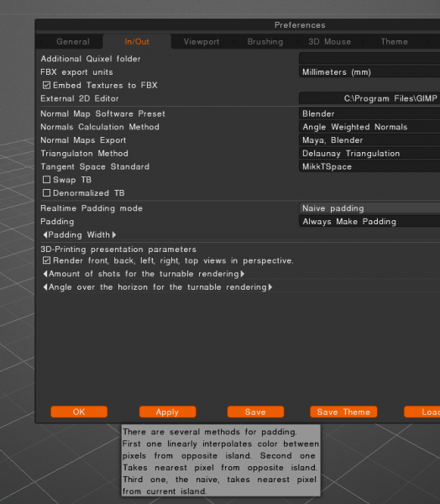This screenshot has height=504, width=440.
Task: Open FBX export units Millimeters dropdown
Action: point(369,72)
